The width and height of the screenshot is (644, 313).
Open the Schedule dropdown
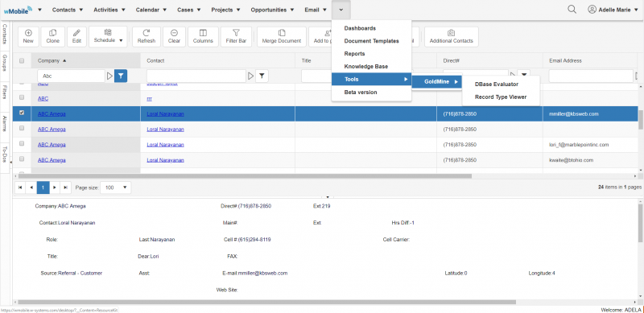click(x=108, y=36)
